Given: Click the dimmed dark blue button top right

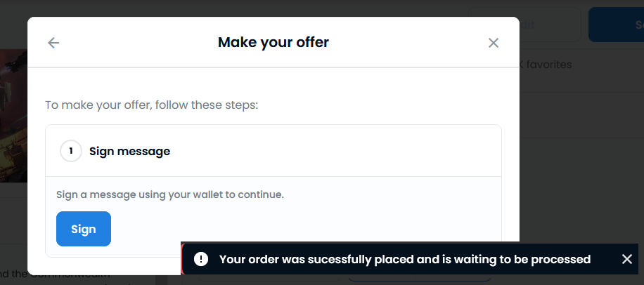Looking at the screenshot, I should click(617, 25).
